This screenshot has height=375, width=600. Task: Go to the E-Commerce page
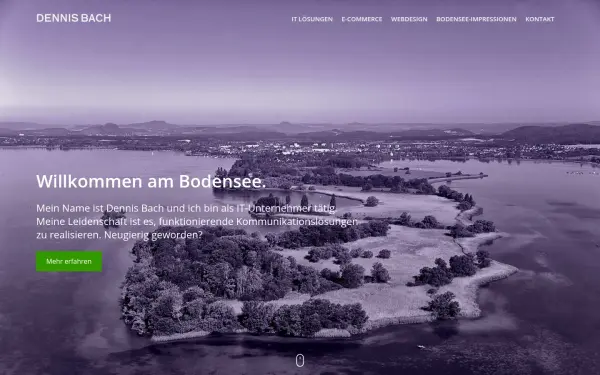[x=362, y=19]
